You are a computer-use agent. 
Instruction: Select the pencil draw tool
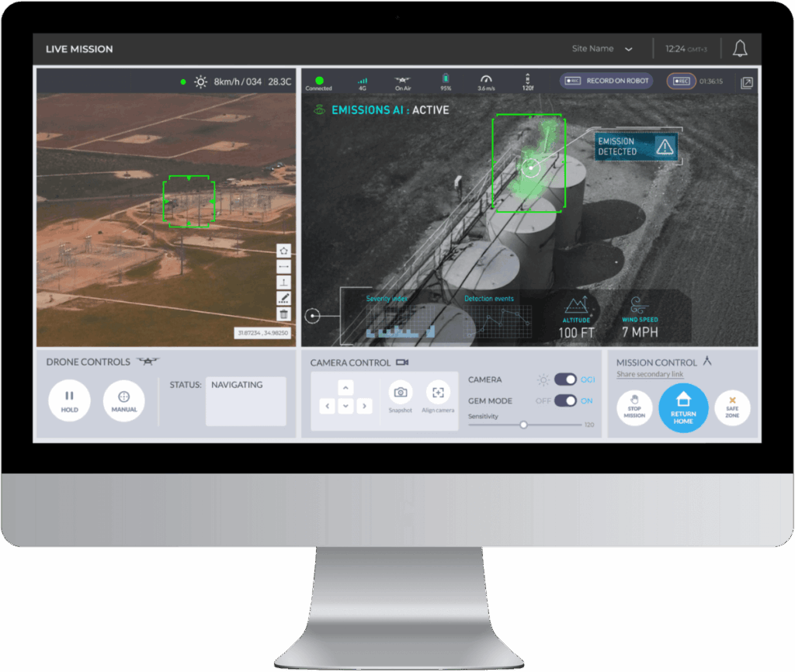284,298
